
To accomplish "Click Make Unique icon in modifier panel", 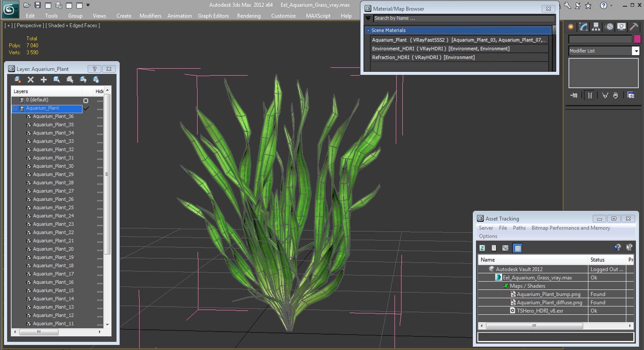I will click(x=605, y=95).
